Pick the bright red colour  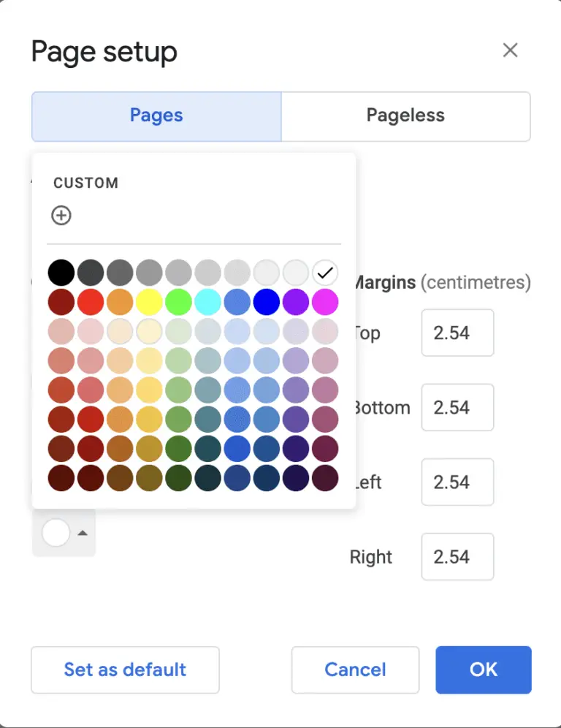91,301
